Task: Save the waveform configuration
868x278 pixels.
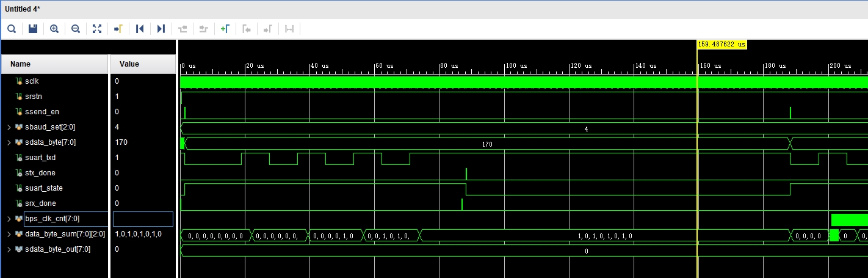Action: tap(33, 29)
